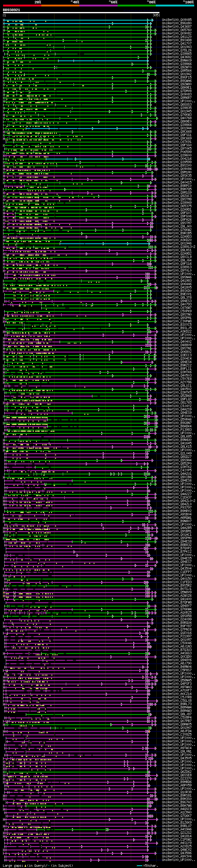Open hit UniRef100_B9IAD8
Image resolution: width=197 pixels, height=868 pixels.
(x=177, y=40)
